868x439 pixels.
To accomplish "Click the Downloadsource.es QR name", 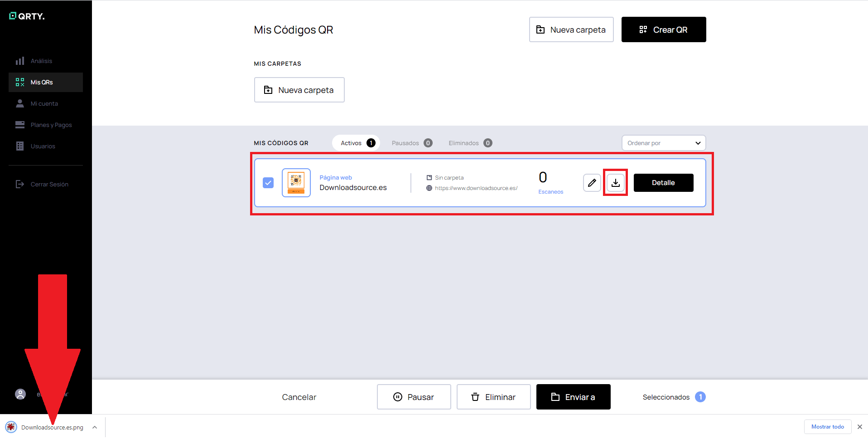I will point(353,188).
